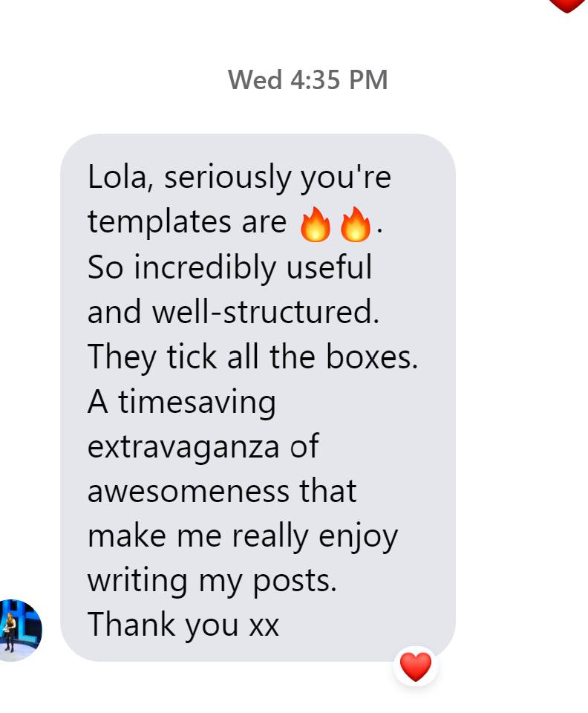Click the Thank you xx sign-off text
The width and height of the screenshot is (588, 713).
[183, 625]
